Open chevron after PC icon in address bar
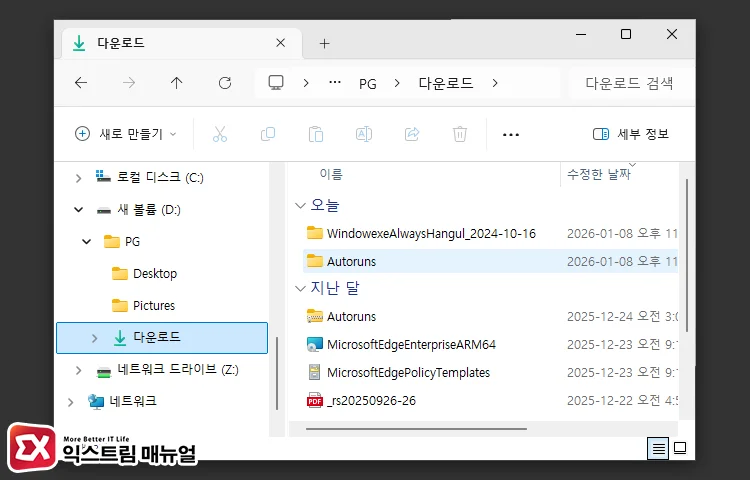The height and width of the screenshot is (480, 750). (306, 83)
